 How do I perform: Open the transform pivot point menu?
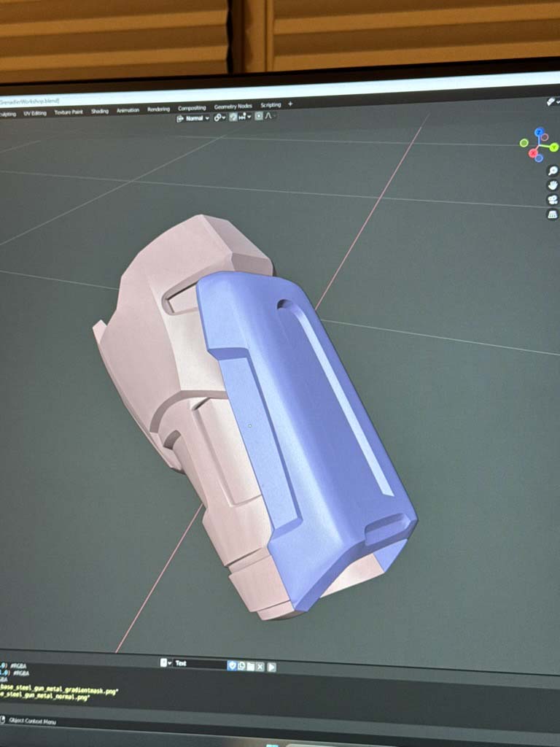point(219,117)
